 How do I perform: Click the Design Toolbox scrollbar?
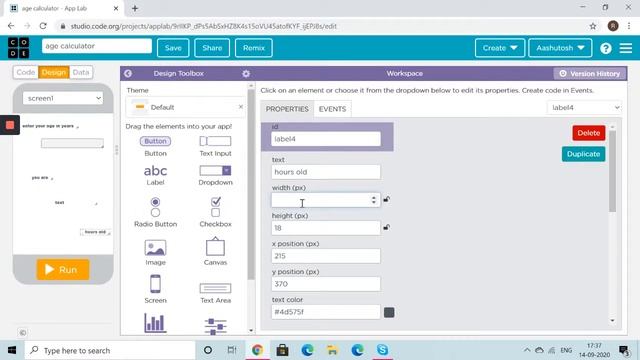[251, 184]
